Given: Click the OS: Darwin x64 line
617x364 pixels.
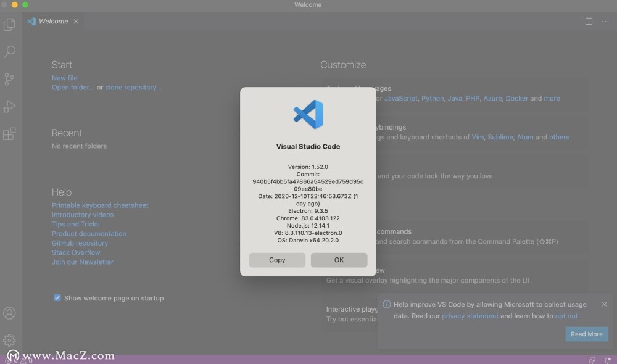Looking at the screenshot, I should (x=308, y=241).
